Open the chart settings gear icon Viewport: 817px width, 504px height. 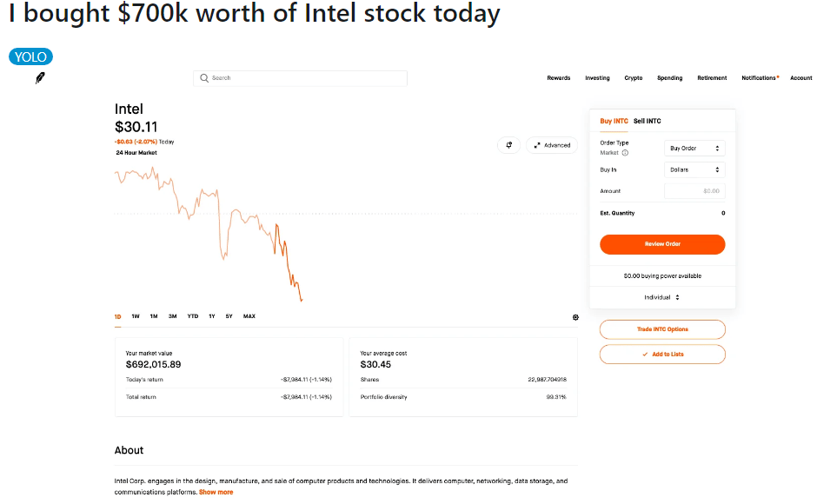tap(575, 317)
